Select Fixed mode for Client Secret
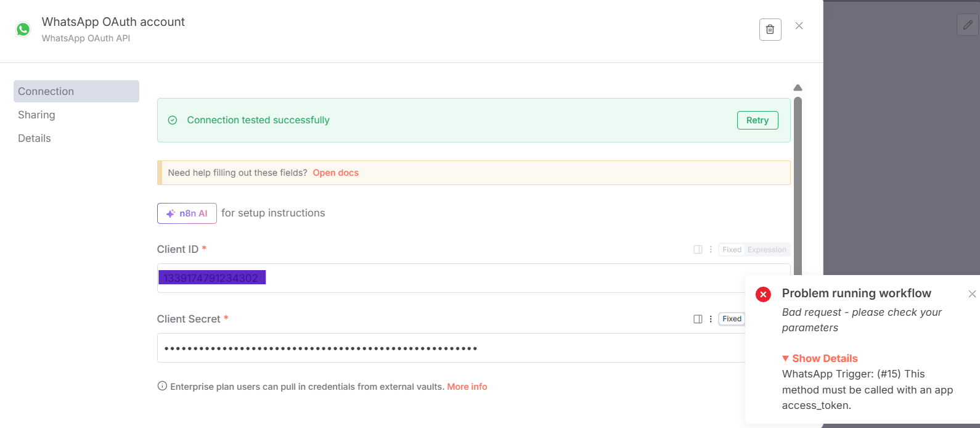 732,319
